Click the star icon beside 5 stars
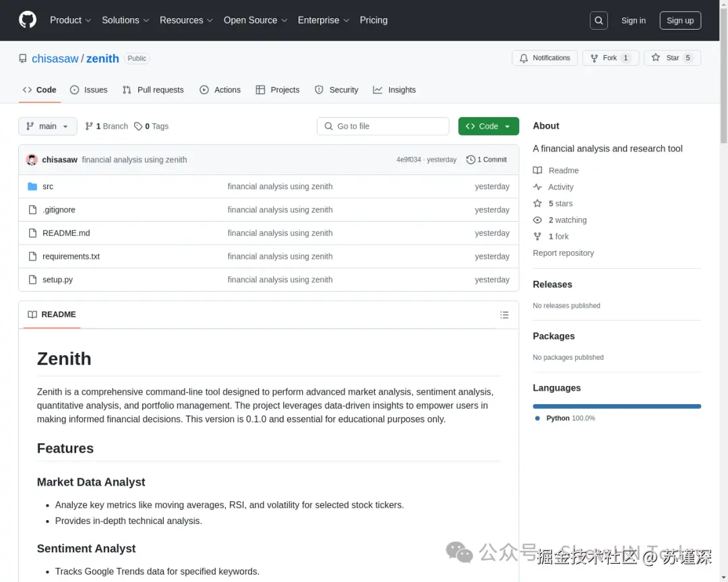The width and height of the screenshot is (728, 582). [x=537, y=203]
